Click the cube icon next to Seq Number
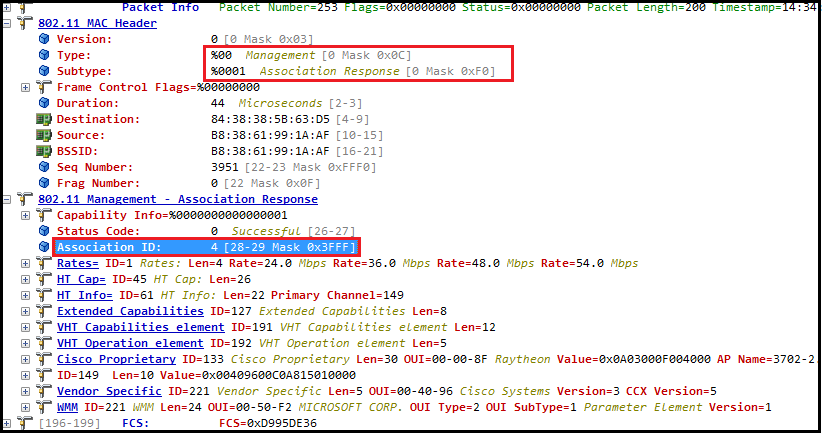Image resolution: width=822 pixels, height=433 pixels. [44, 167]
